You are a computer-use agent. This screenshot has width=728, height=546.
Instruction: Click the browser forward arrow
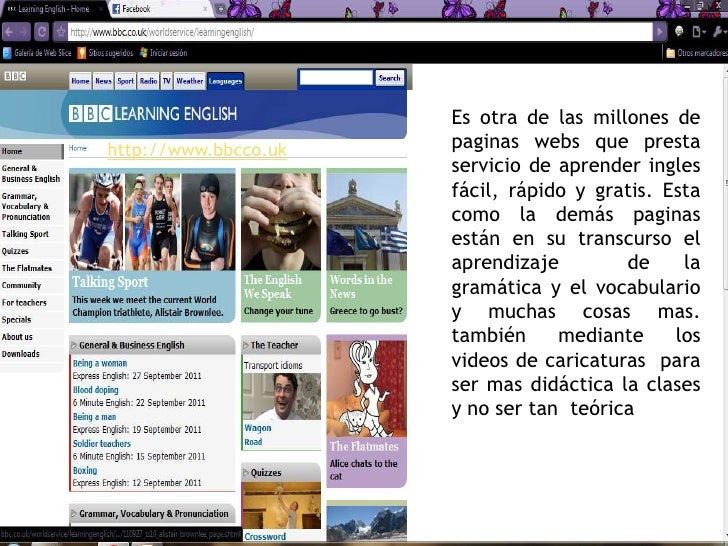(24, 32)
